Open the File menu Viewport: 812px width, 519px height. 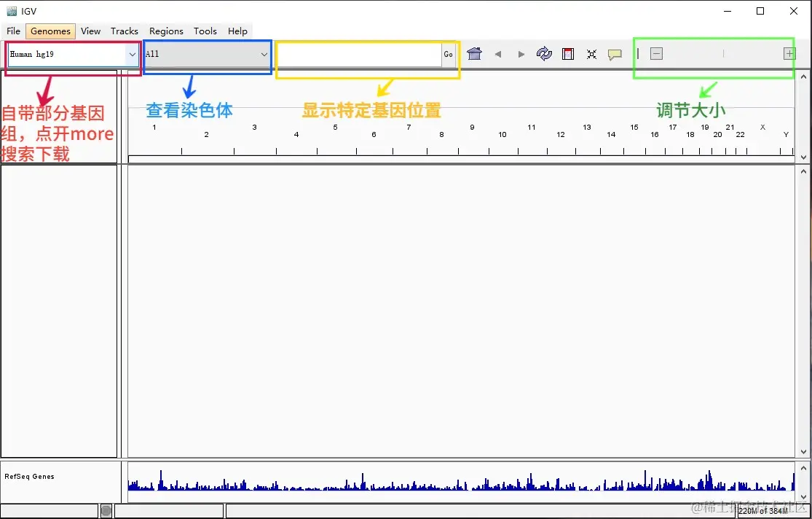[x=13, y=31]
